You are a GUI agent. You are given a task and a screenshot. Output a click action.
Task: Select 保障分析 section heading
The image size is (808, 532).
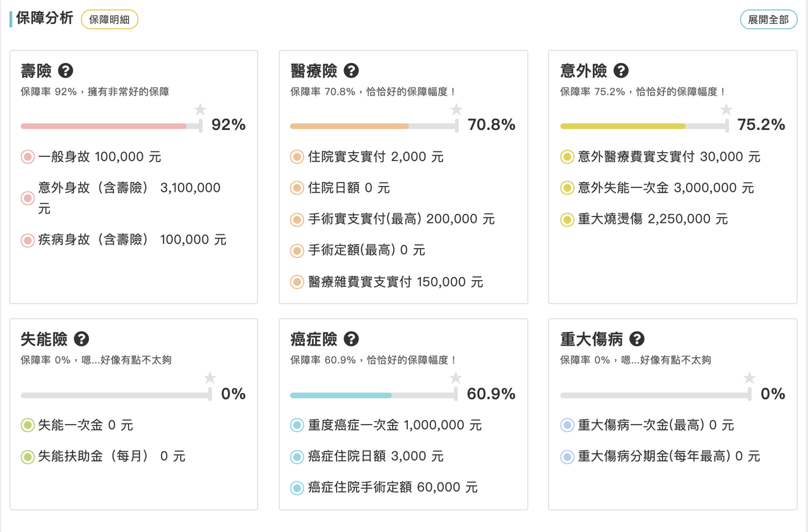[44, 19]
